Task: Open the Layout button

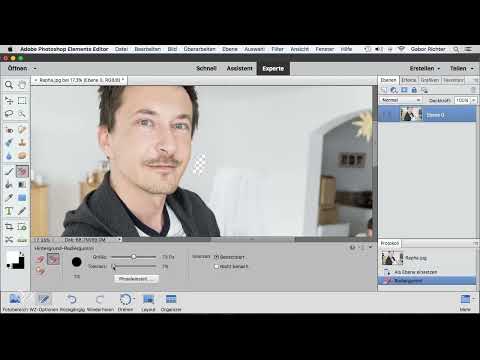Action: (148, 302)
